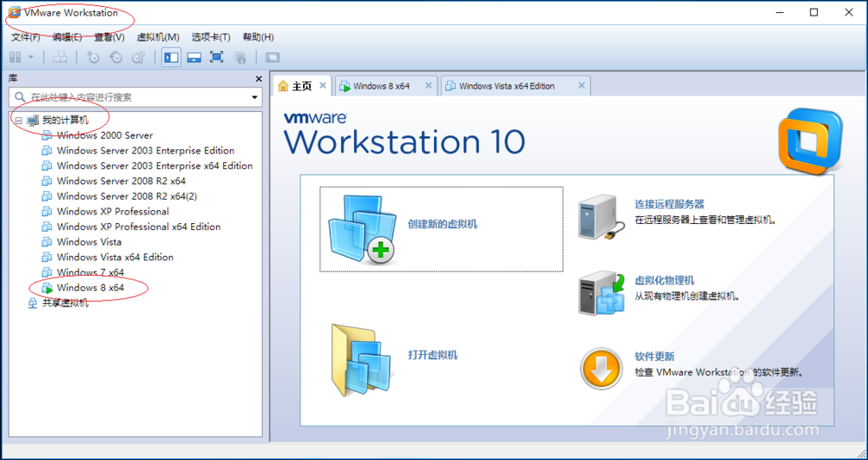
Task: Toggle the show library panel toolbar button
Action: pos(171,57)
